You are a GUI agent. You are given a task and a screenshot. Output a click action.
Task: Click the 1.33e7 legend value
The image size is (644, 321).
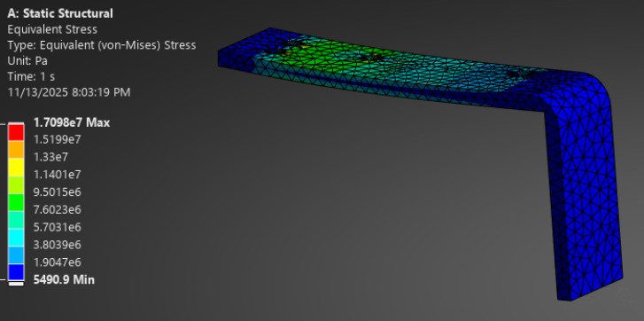pos(50,157)
